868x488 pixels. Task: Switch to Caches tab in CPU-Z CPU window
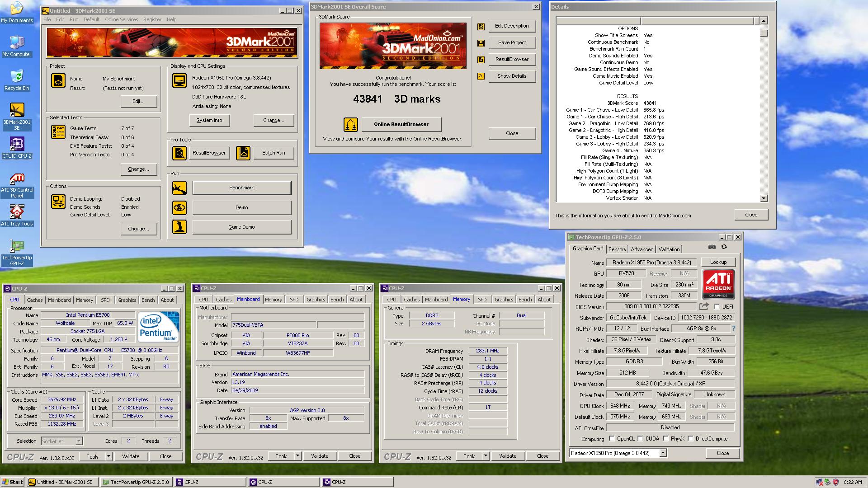(x=34, y=300)
